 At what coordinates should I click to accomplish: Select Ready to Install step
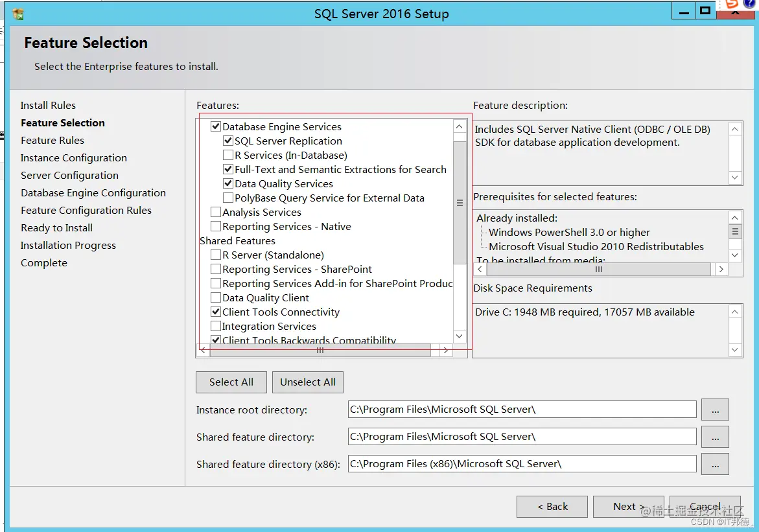56,228
